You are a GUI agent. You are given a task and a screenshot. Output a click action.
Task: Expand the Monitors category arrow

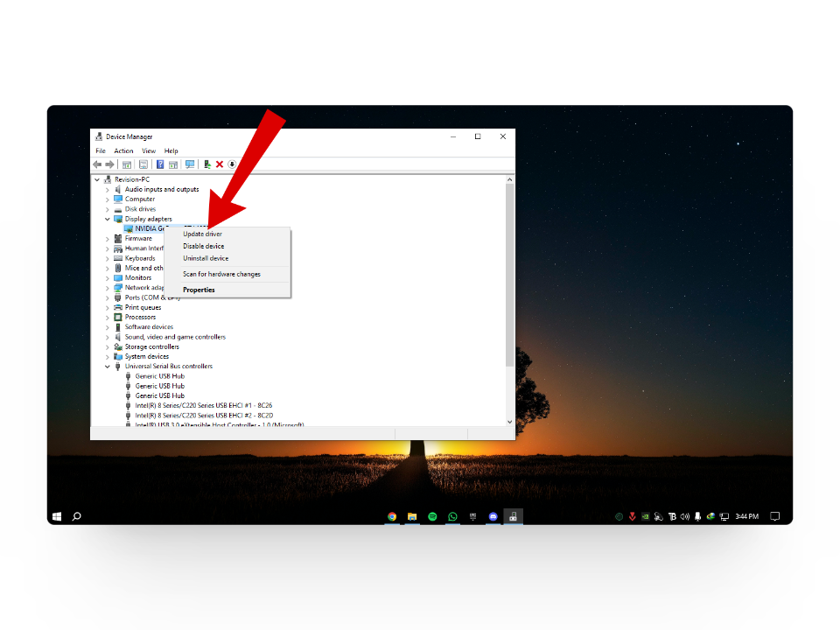107,278
